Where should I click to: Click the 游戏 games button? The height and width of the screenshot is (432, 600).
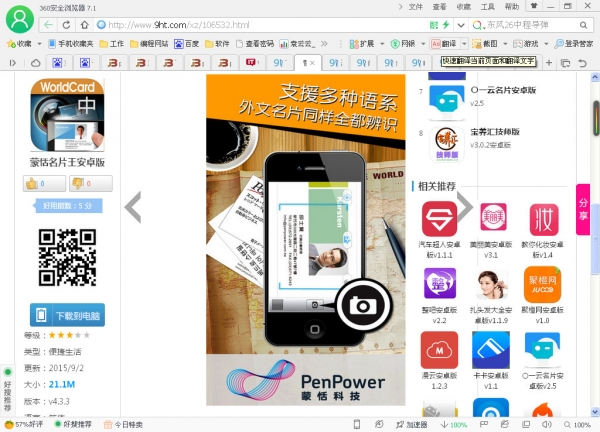point(526,44)
